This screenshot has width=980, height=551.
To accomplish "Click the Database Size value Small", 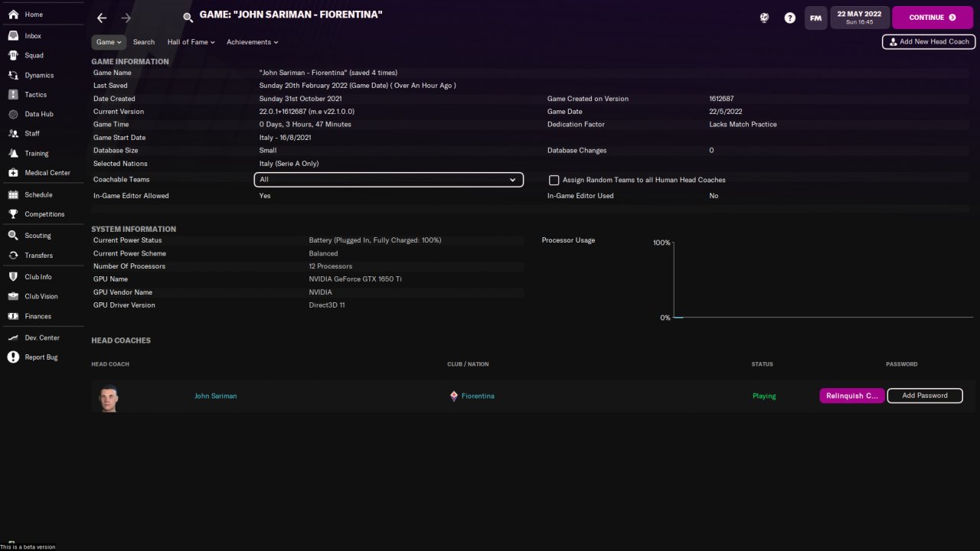I will tap(268, 151).
